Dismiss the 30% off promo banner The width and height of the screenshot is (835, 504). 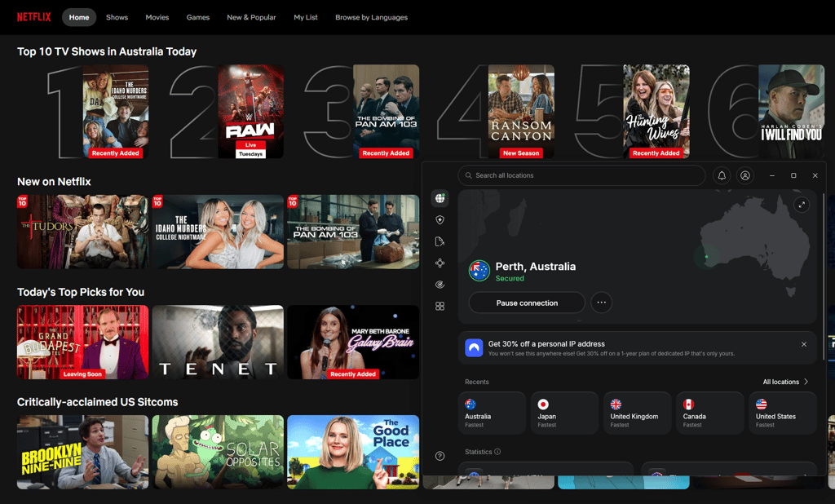[804, 344]
